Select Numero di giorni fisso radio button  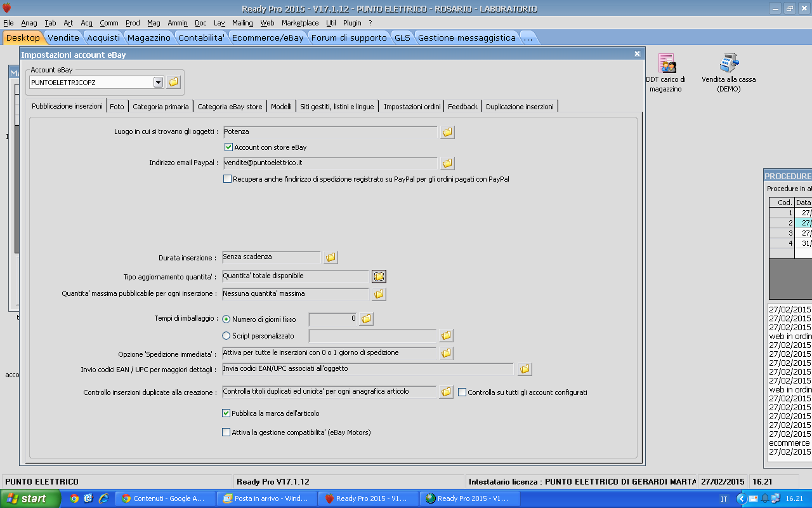(226, 319)
